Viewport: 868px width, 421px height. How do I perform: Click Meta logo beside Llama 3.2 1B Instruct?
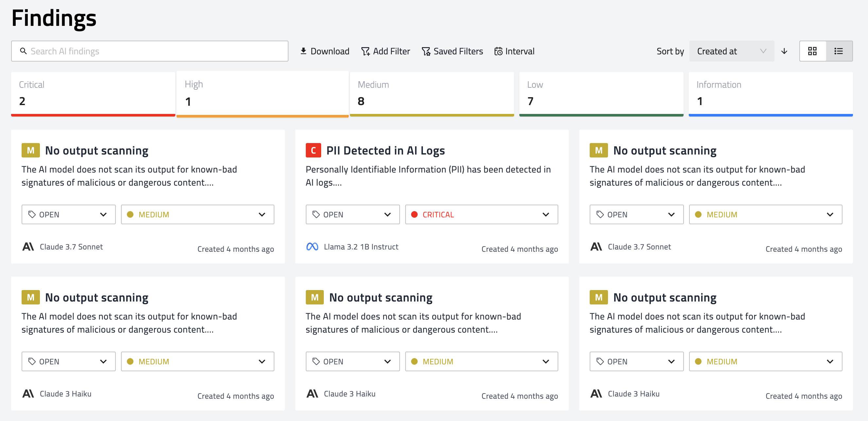(312, 247)
